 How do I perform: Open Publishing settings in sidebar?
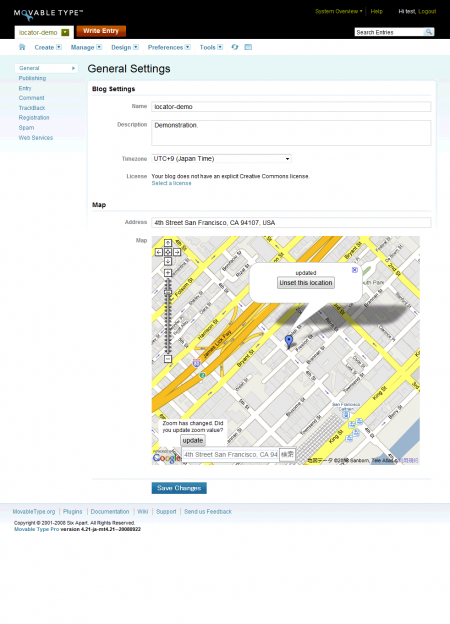coord(32,78)
